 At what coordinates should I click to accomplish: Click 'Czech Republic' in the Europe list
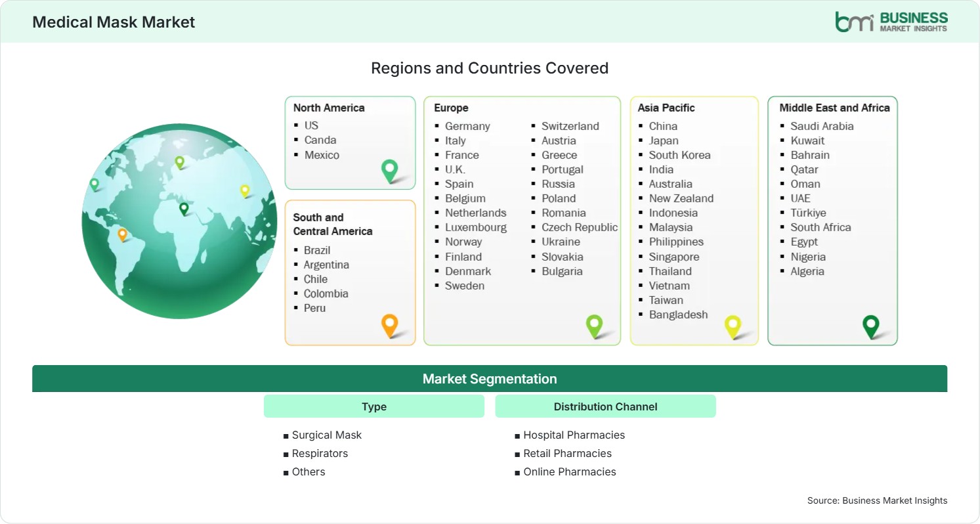point(580,227)
